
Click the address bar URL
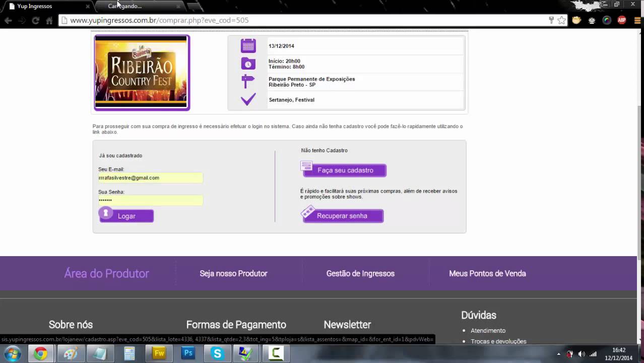(x=159, y=20)
